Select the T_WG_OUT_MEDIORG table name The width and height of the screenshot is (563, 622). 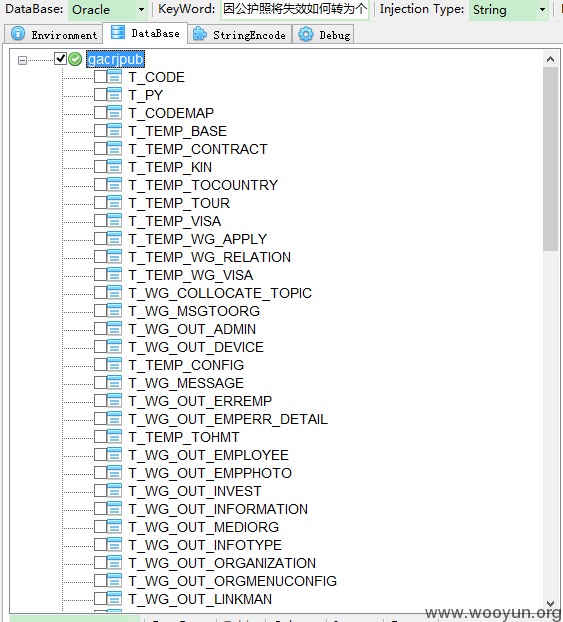(204, 527)
